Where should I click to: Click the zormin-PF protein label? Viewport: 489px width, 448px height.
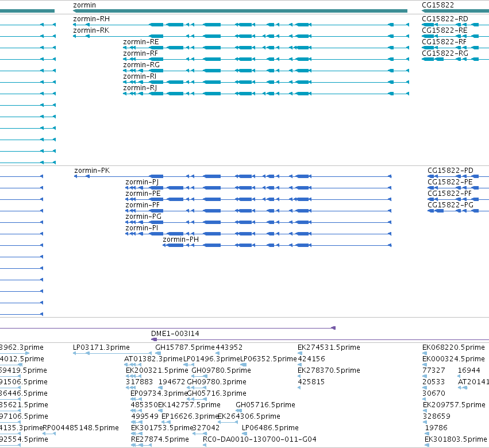143,205
